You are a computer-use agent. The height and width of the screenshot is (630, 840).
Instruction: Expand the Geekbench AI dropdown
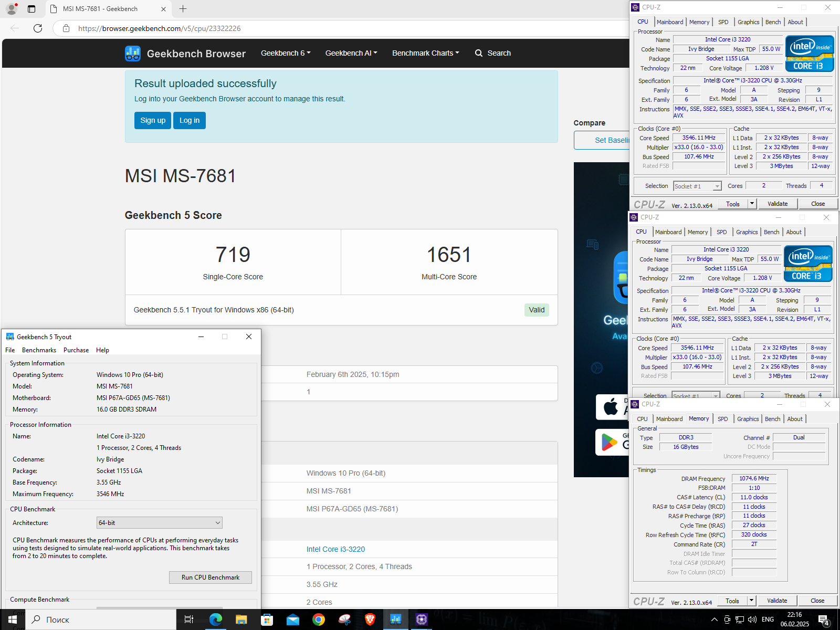pyautogui.click(x=351, y=53)
